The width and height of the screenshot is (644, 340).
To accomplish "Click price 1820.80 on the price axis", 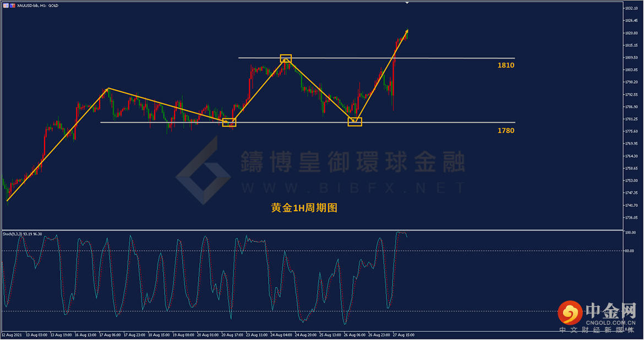I will tap(631, 33).
